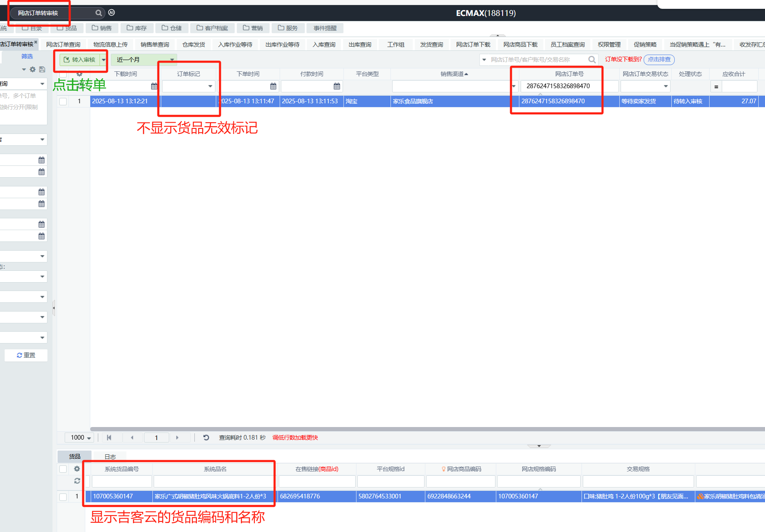Click the 点击排查 link button
This screenshot has height=532, width=765.
tap(659, 60)
